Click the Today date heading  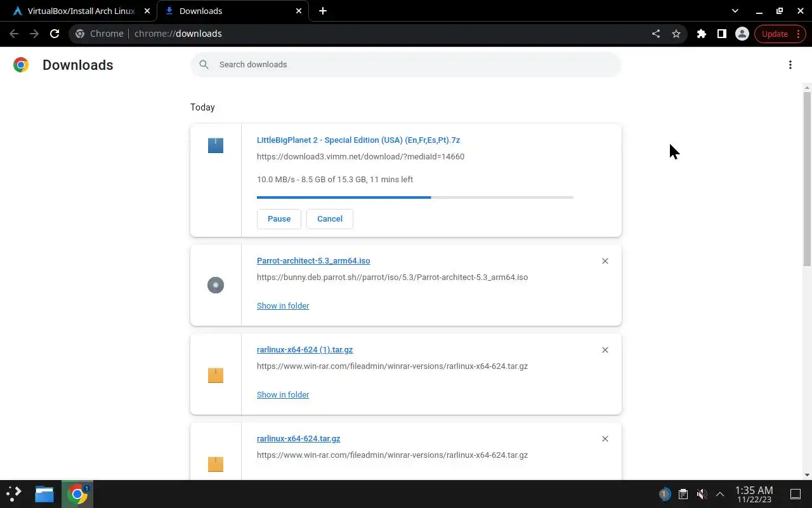pyautogui.click(x=202, y=107)
